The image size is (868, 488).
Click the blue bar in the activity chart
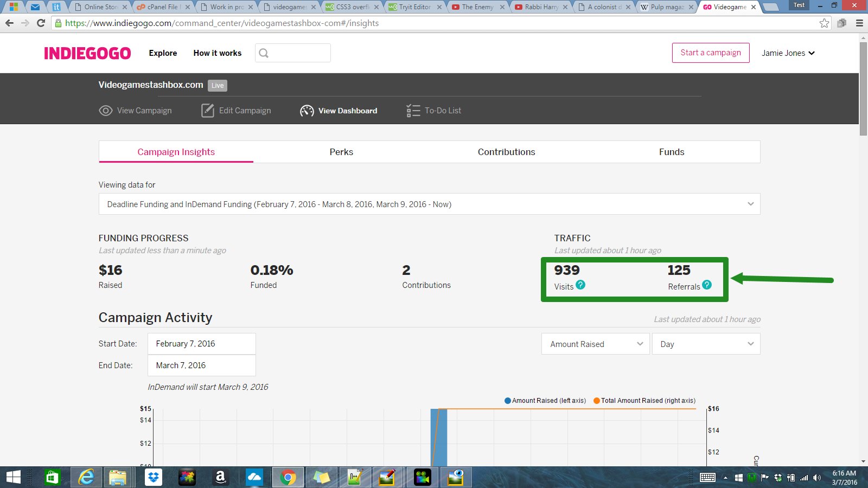439,437
